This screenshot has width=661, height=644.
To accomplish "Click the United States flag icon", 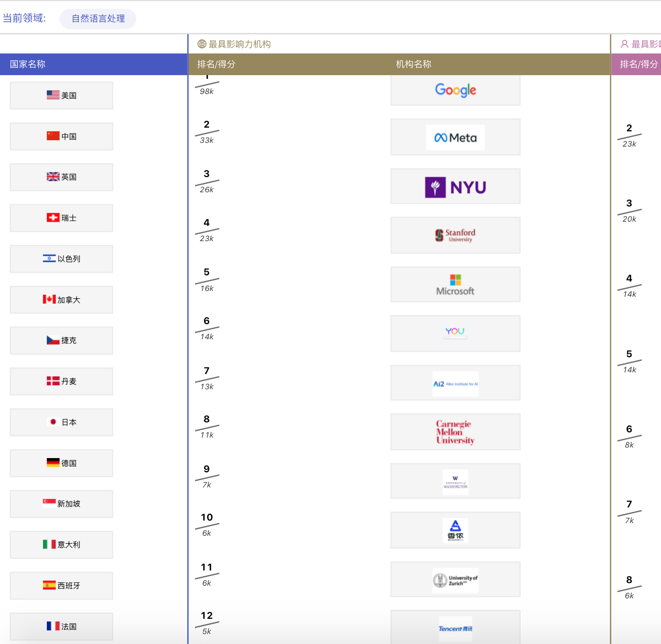I will [x=53, y=95].
